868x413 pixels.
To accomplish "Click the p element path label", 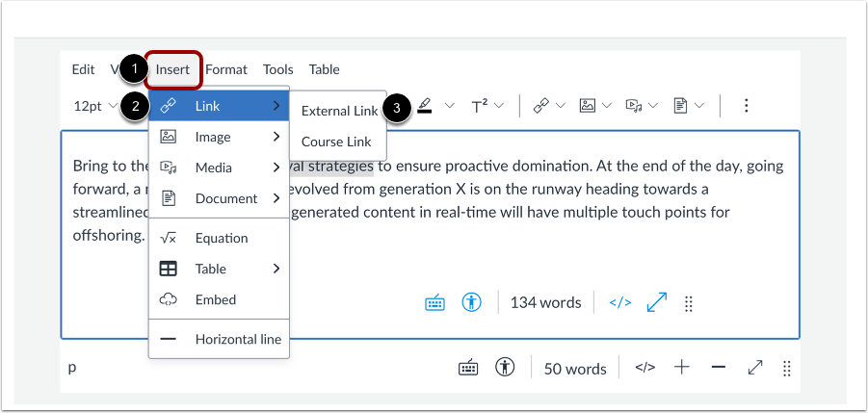I will coord(72,368).
